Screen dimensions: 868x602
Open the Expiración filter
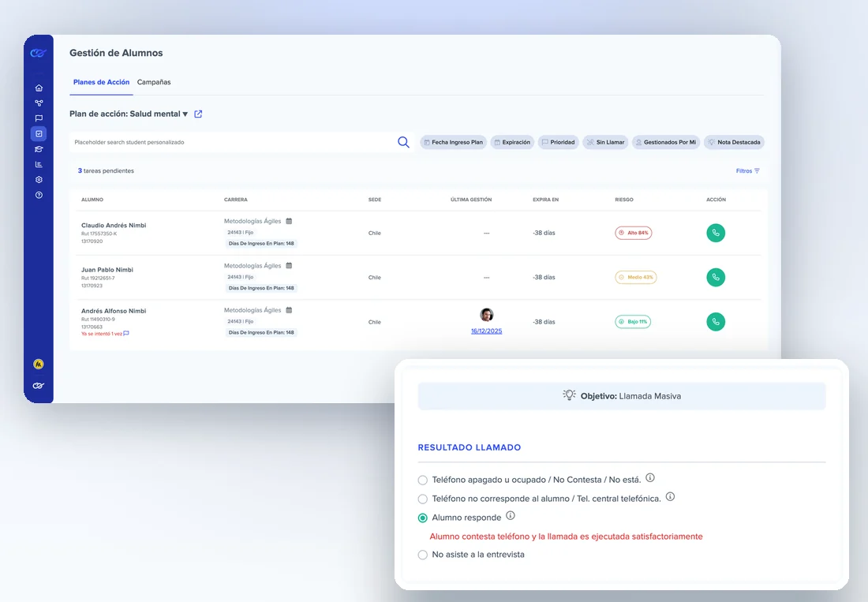click(x=513, y=142)
